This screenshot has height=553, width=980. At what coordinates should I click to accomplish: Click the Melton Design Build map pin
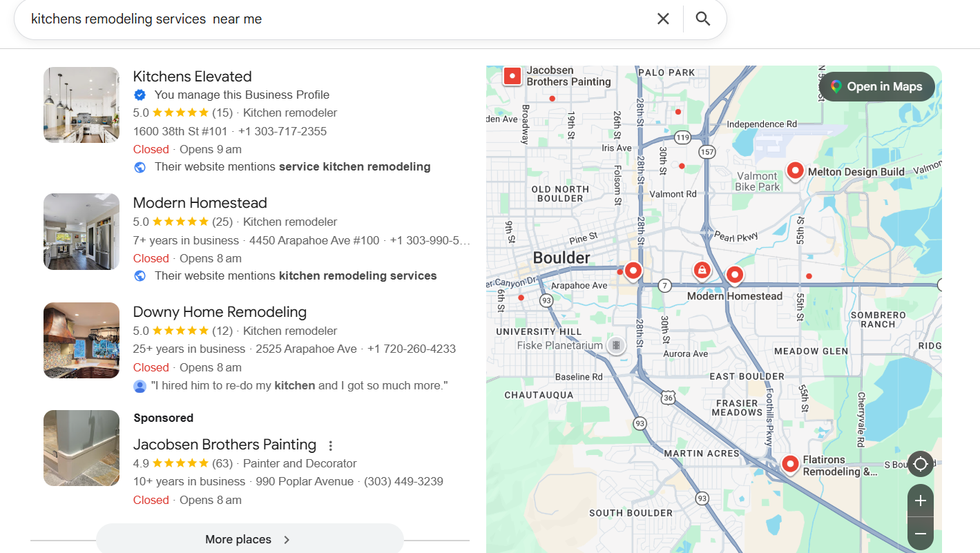[x=795, y=170]
